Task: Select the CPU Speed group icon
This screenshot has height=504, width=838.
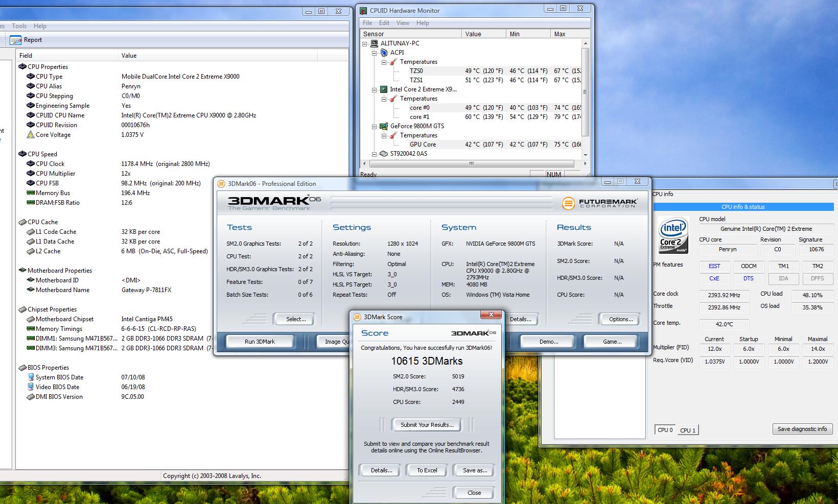Action: click(22, 154)
